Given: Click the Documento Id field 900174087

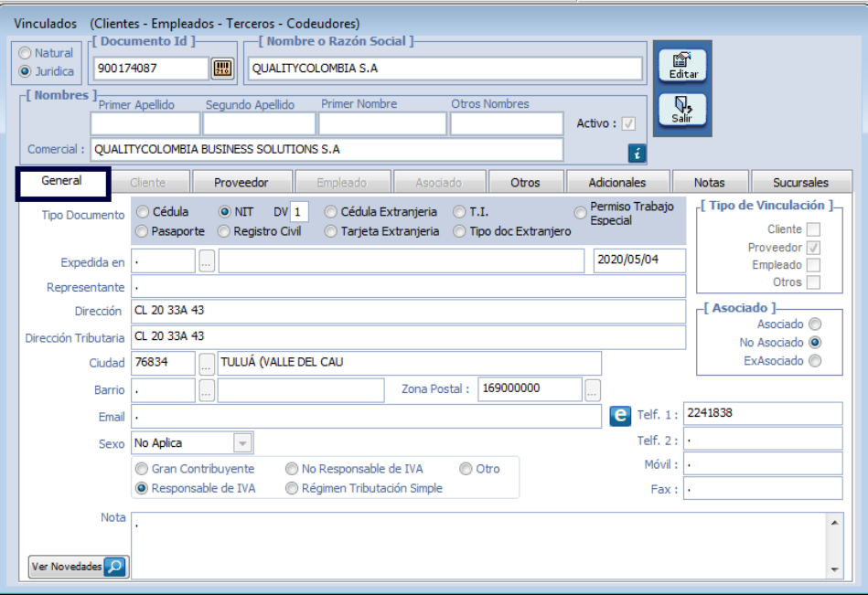Looking at the screenshot, I should tap(151, 69).
